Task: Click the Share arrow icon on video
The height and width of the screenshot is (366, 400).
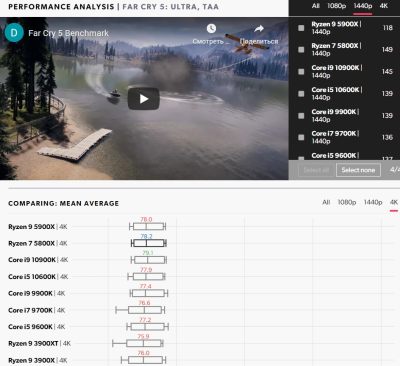Action: pos(259,29)
